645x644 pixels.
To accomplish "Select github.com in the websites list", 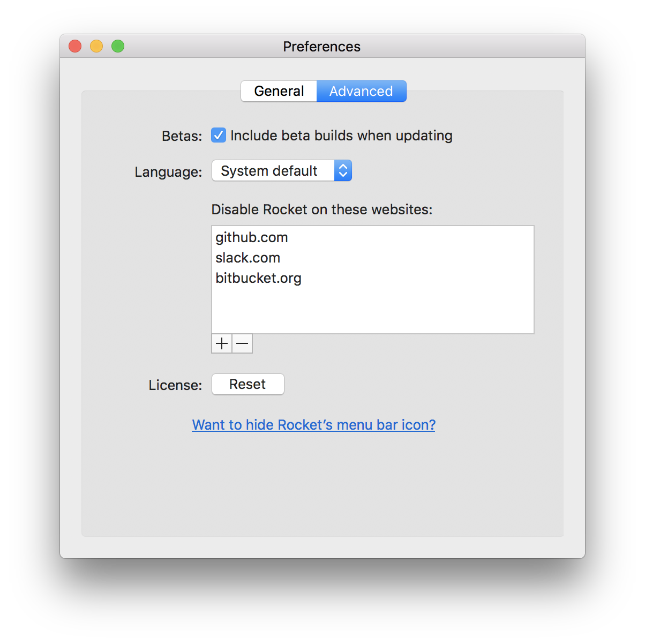I will (251, 237).
